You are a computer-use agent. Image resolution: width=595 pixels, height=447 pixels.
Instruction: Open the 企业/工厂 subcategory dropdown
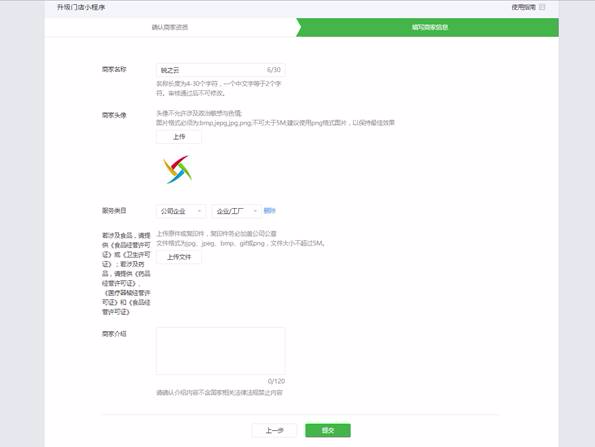(236, 211)
